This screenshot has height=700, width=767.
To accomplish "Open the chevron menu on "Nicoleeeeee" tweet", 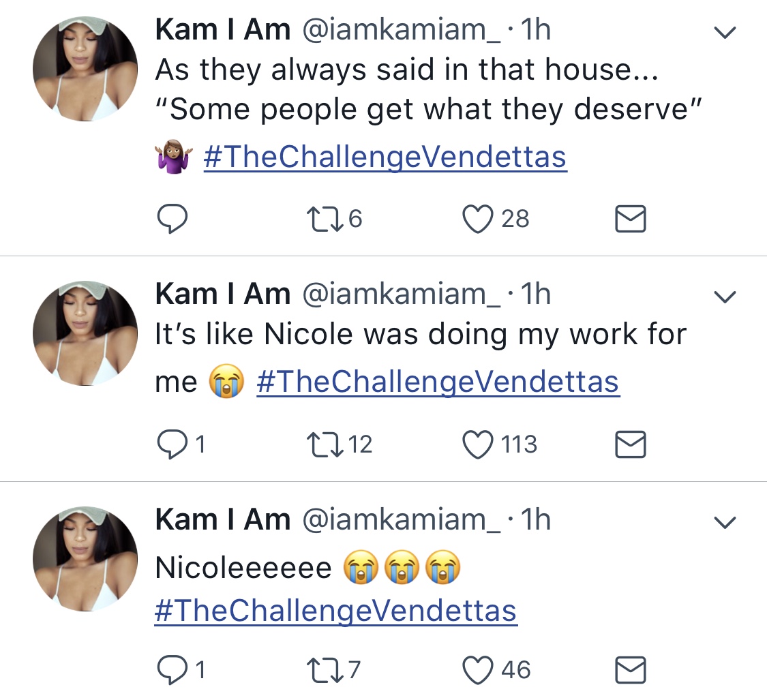I will (x=725, y=522).
